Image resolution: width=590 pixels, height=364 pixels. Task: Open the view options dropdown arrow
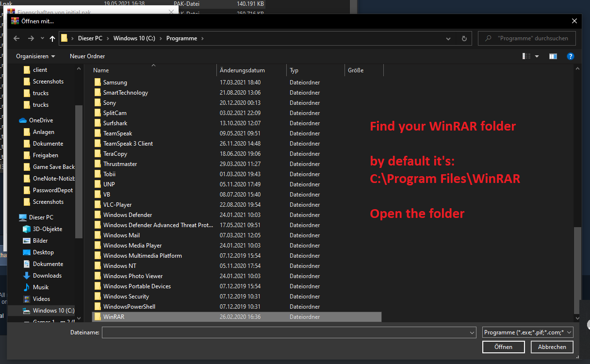click(537, 56)
